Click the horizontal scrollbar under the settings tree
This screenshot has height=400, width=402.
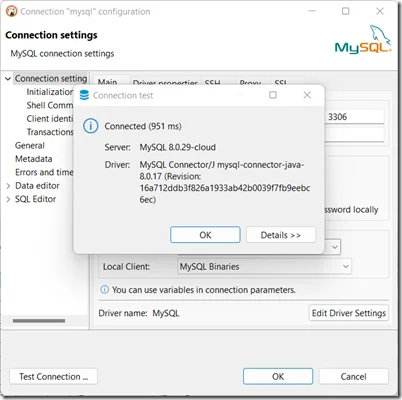pos(39,321)
